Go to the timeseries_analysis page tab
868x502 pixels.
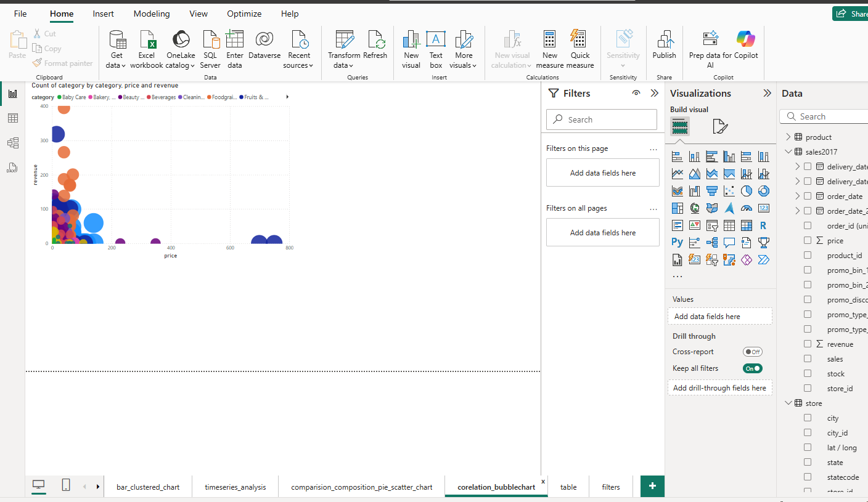[x=235, y=487]
